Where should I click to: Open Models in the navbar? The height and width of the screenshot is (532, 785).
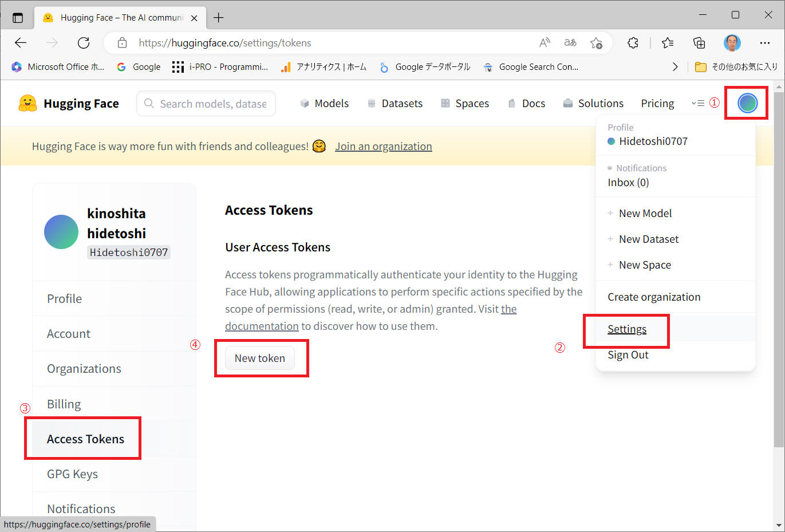[324, 104]
